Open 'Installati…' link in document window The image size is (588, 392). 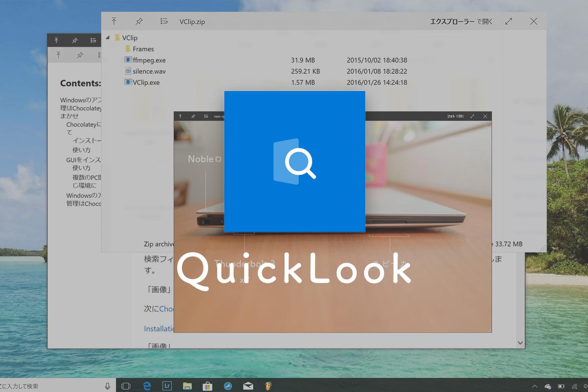coord(159,328)
